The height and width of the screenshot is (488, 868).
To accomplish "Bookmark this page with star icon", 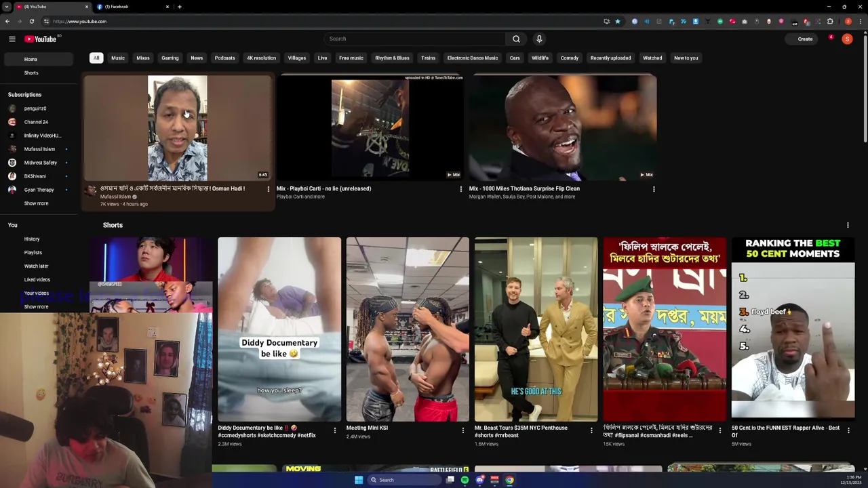I will [618, 21].
